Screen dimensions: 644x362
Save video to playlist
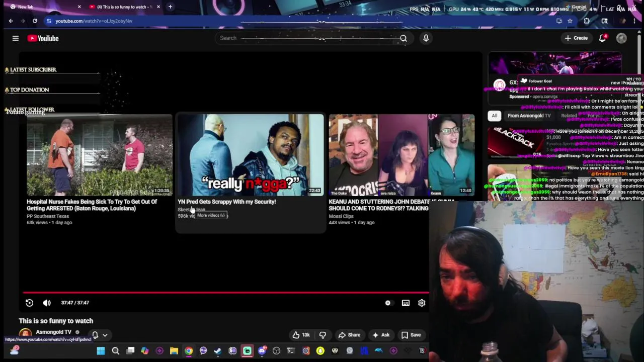click(x=411, y=335)
